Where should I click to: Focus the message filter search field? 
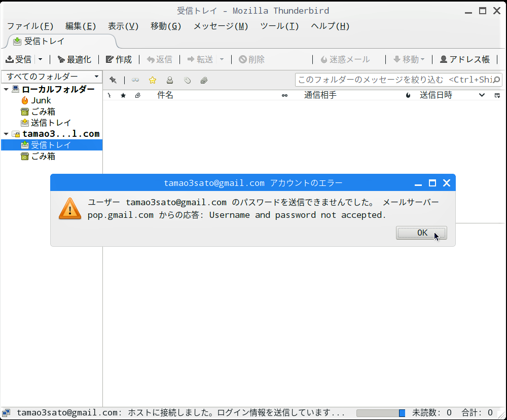pyautogui.click(x=399, y=80)
